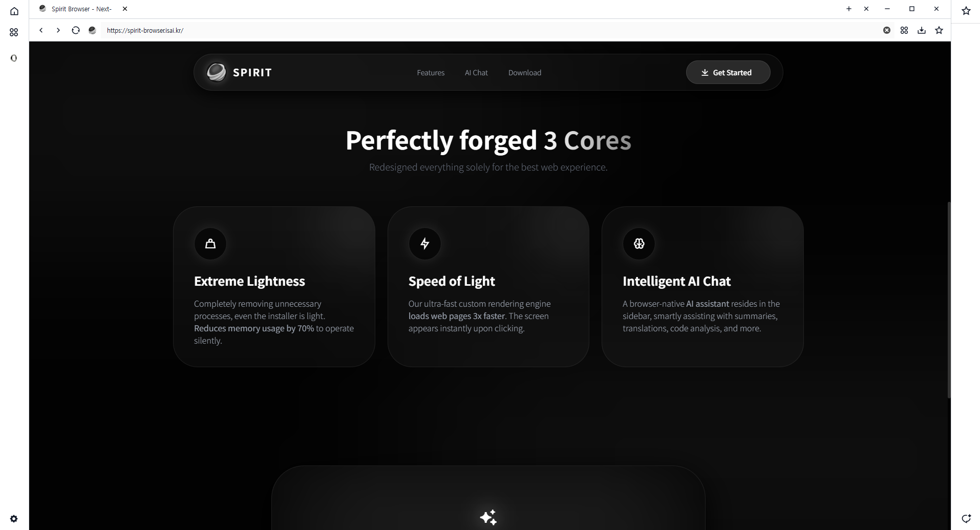Select the Home icon in the sidebar
Screen dimensions: 980x530
tap(14, 11)
